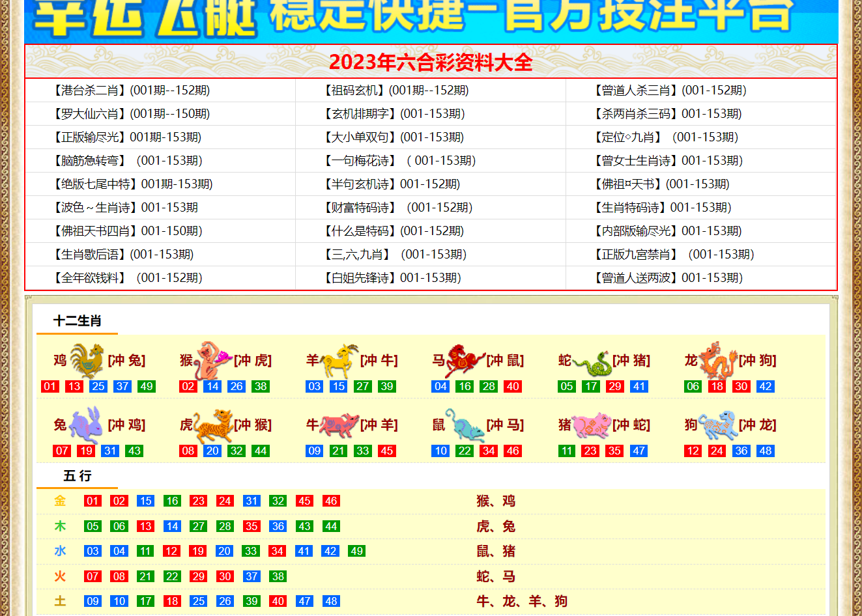Click the 水 element label

[x=60, y=551]
